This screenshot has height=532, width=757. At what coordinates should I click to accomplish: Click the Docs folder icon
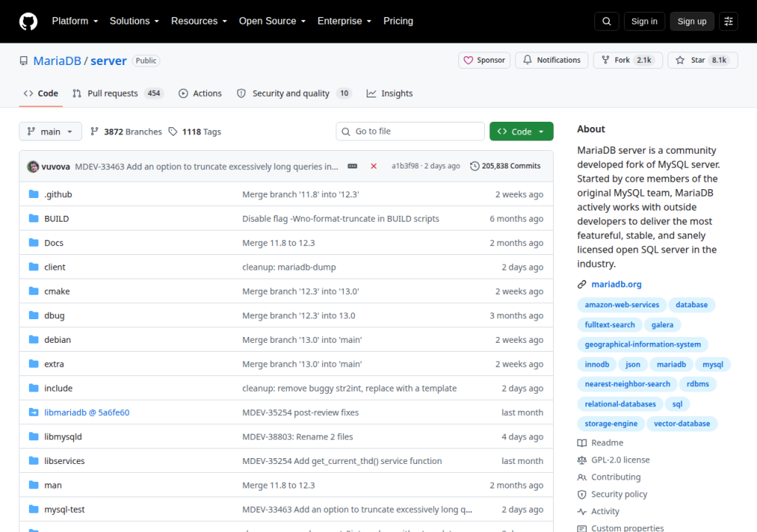(x=33, y=242)
